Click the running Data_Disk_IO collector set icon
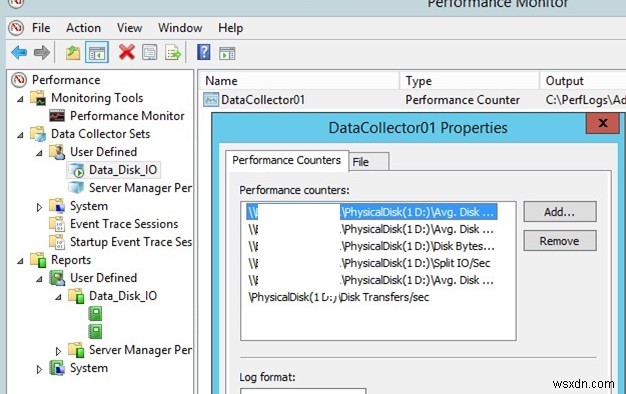This screenshot has height=394, width=626. pos(76,170)
